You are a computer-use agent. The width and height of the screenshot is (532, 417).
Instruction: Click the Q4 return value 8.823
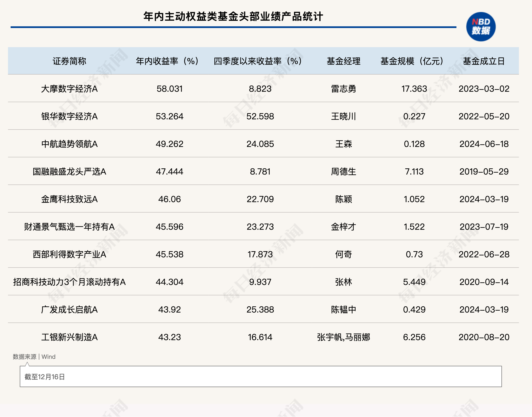point(260,89)
